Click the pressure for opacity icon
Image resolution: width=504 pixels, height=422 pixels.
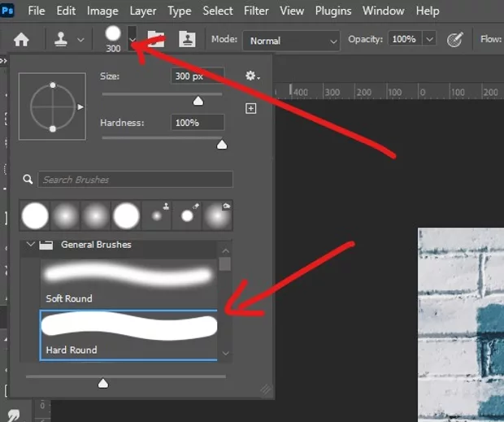pyautogui.click(x=456, y=39)
